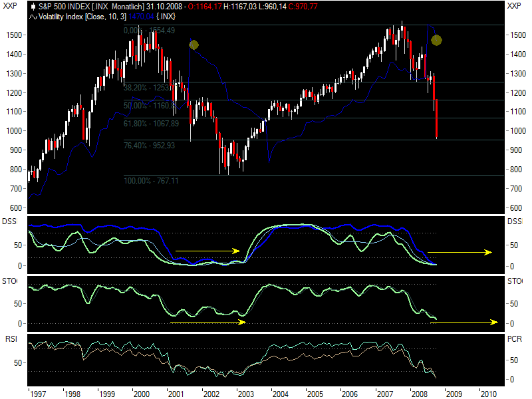Click the '1997' year on time axis
532x399 pixels.
tap(38, 394)
